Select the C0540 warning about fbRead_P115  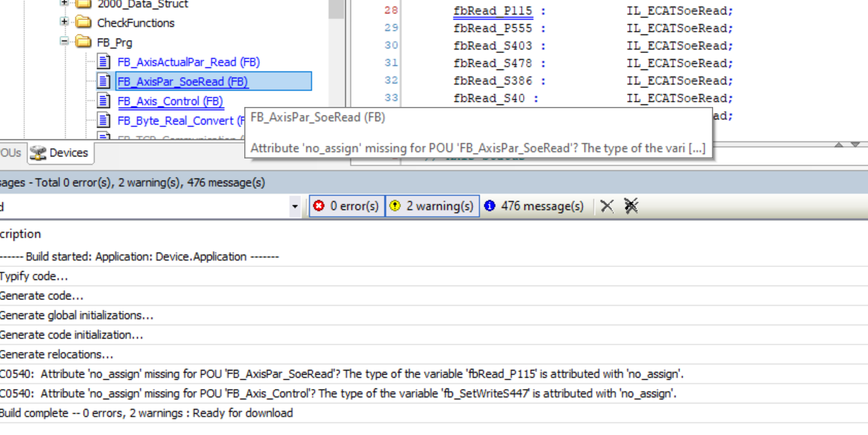tap(341, 374)
